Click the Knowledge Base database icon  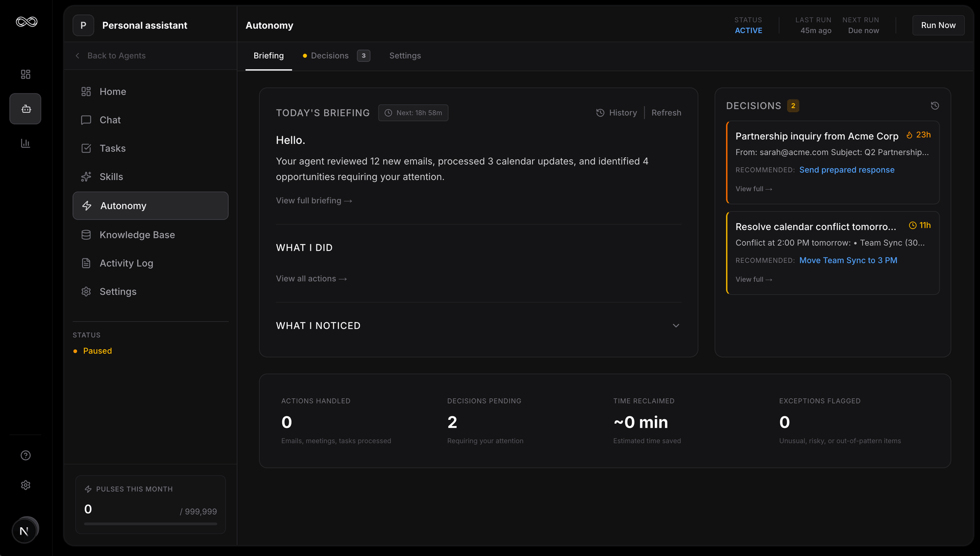coord(86,234)
